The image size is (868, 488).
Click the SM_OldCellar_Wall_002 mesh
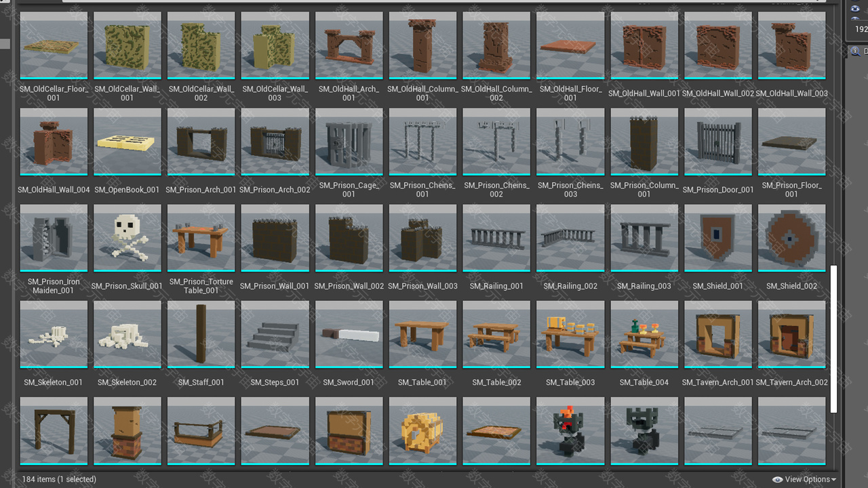coord(201,45)
